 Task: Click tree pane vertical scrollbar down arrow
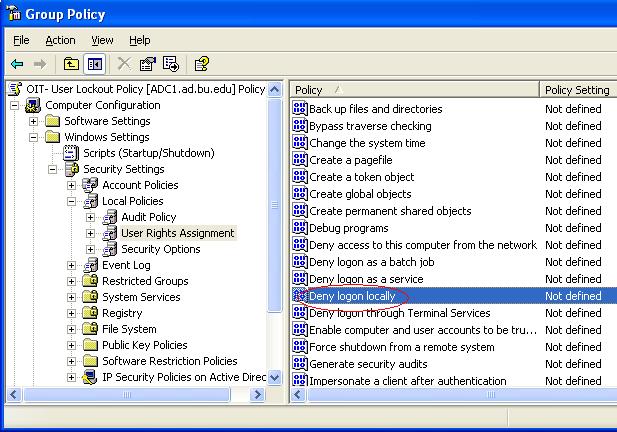tap(275, 378)
